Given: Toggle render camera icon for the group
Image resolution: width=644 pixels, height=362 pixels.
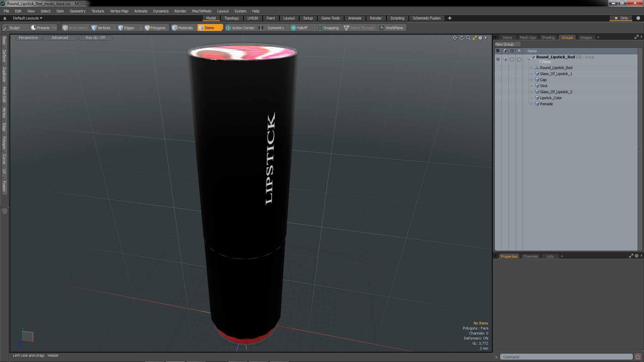Looking at the screenshot, I should [x=505, y=59].
